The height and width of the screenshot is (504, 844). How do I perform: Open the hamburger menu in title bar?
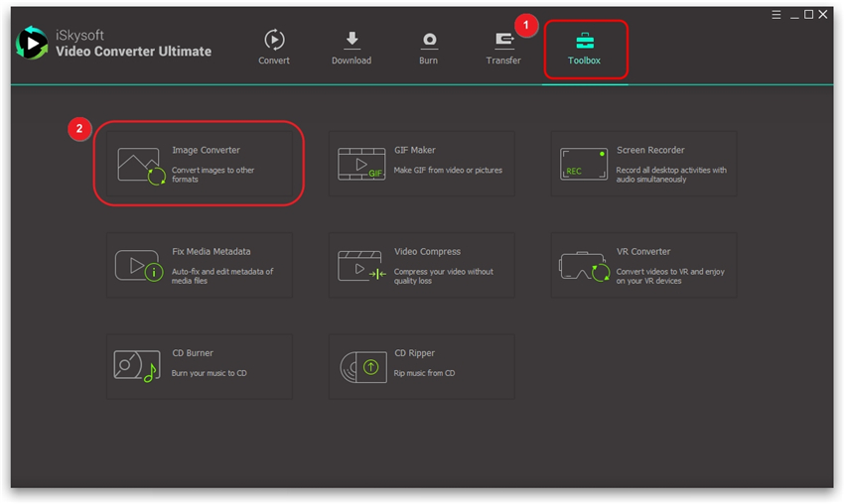(776, 15)
